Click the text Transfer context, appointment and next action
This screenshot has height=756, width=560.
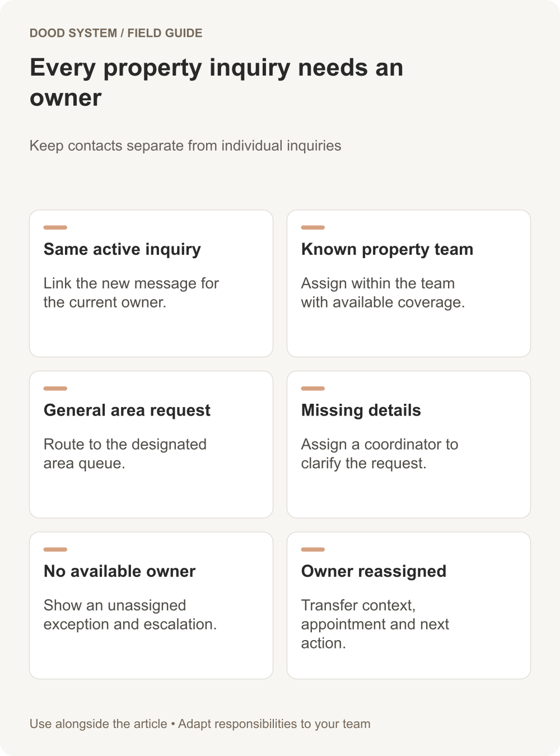click(375, 624)
